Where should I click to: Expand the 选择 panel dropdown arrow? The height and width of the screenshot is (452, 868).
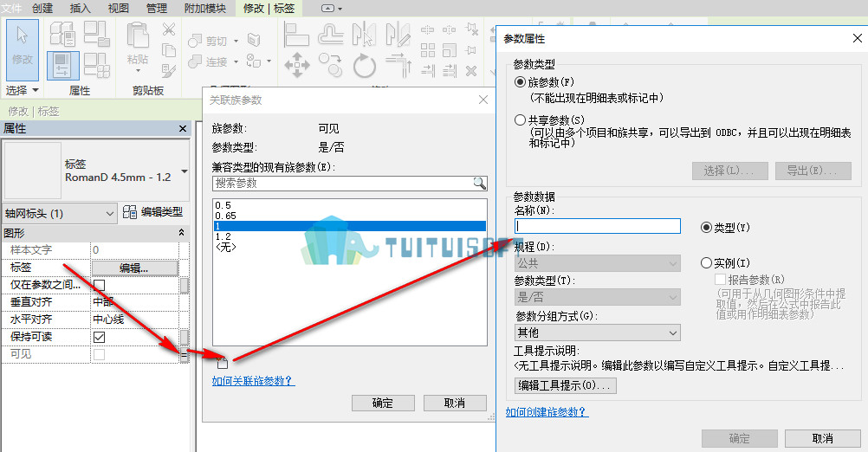pos(36,90)
